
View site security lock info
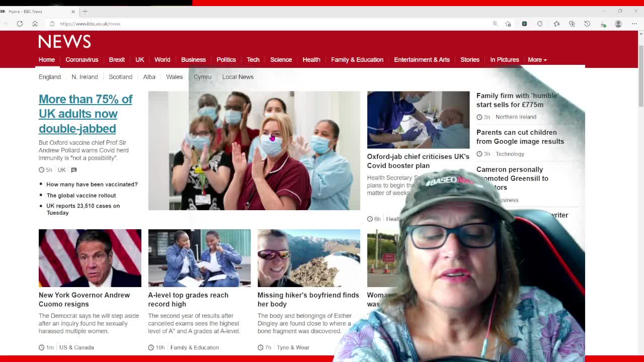[x=52, y=24]
